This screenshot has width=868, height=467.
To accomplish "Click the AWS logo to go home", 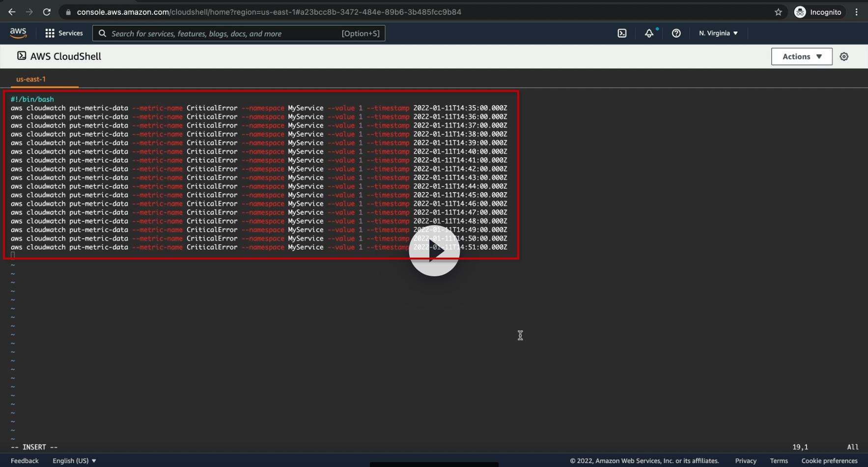I will (18, 33).
